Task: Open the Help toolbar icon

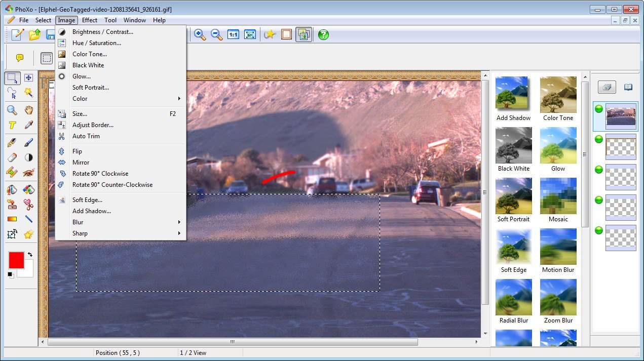Action: click(x=323, y=34)
